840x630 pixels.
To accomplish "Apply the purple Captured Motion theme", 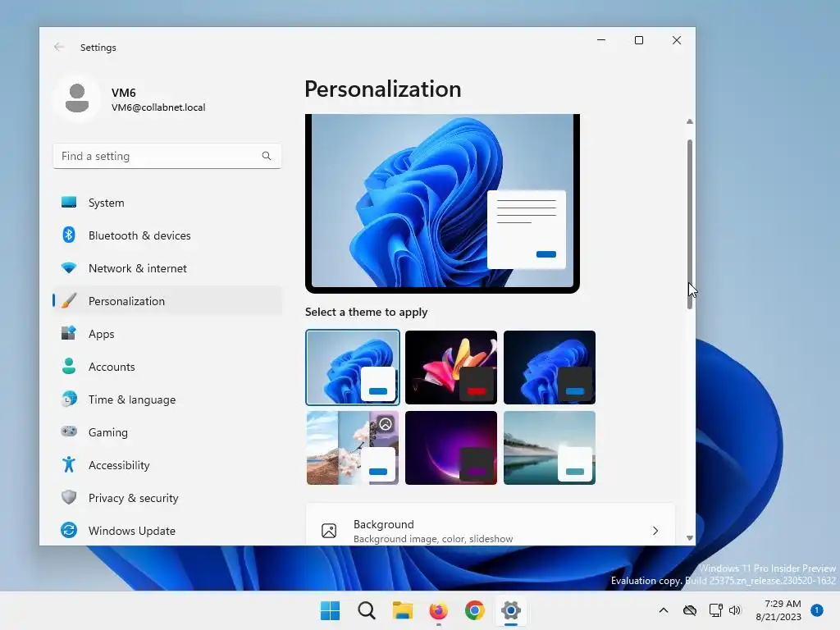I will tap(451, 448).
